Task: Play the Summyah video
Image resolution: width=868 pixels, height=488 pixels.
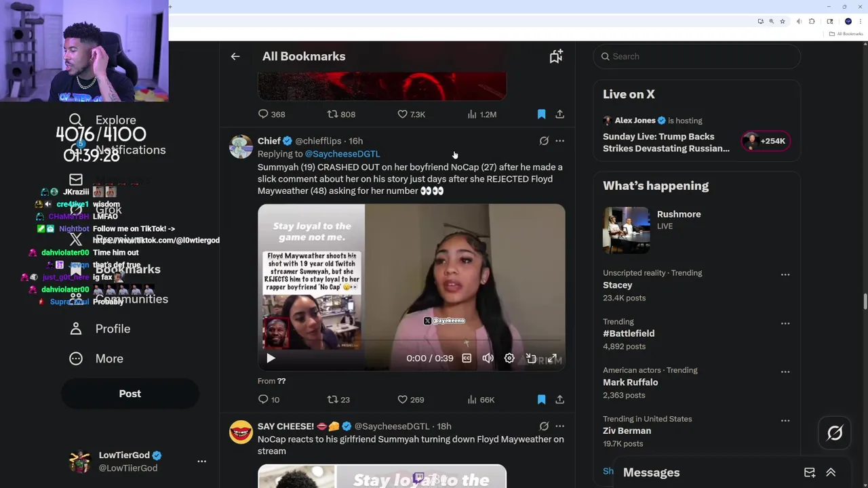Action: click(271, 359)
